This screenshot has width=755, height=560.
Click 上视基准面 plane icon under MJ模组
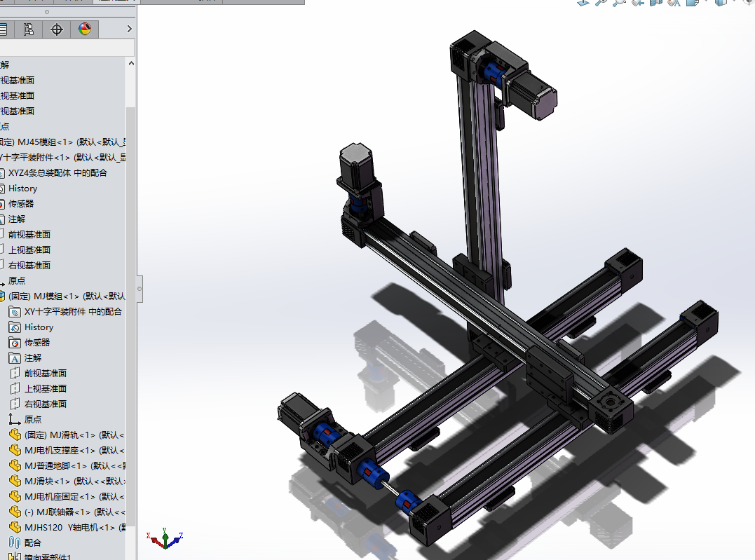(x=15, y=388)
